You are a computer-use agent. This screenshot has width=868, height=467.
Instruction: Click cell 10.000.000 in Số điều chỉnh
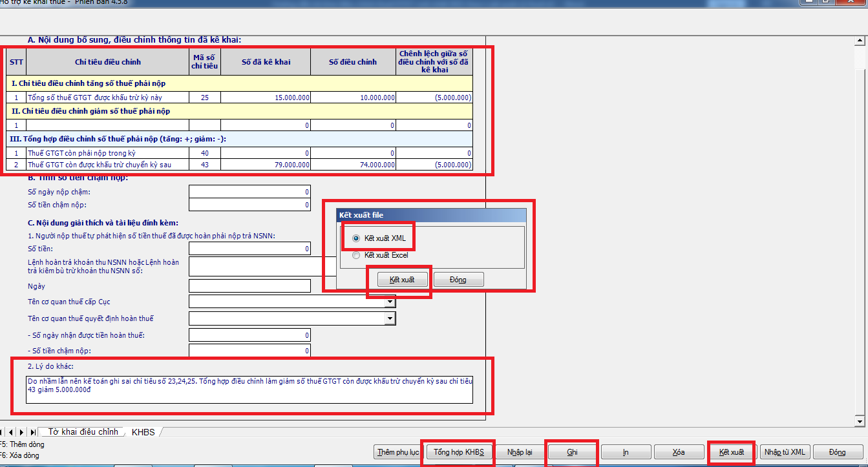(353, 98)
